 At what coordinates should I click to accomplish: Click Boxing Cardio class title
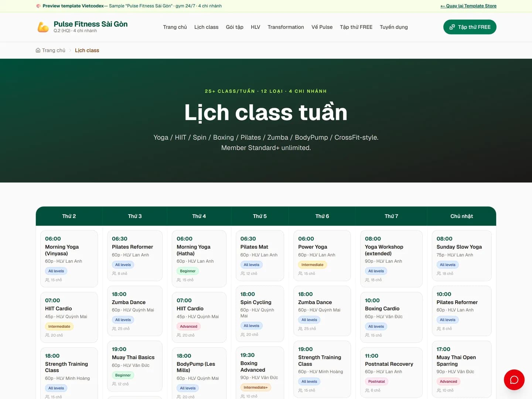(x=382, y=308)
